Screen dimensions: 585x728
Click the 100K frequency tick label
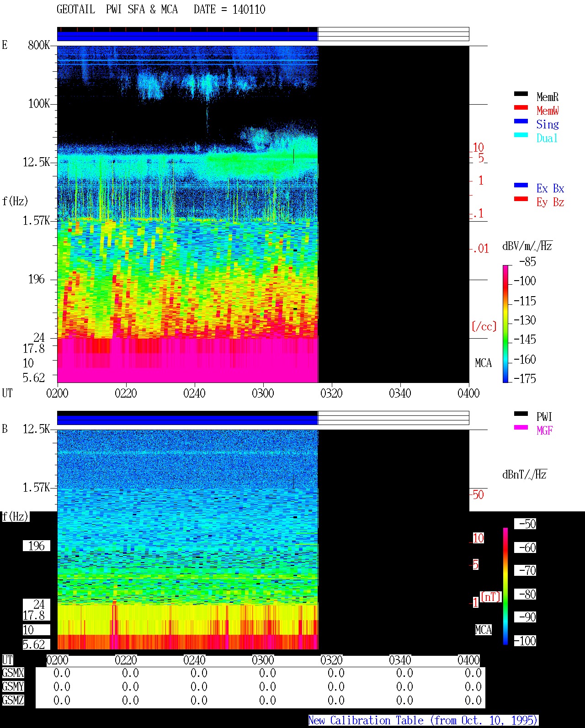pyautogui.click(x=39, y=103)
